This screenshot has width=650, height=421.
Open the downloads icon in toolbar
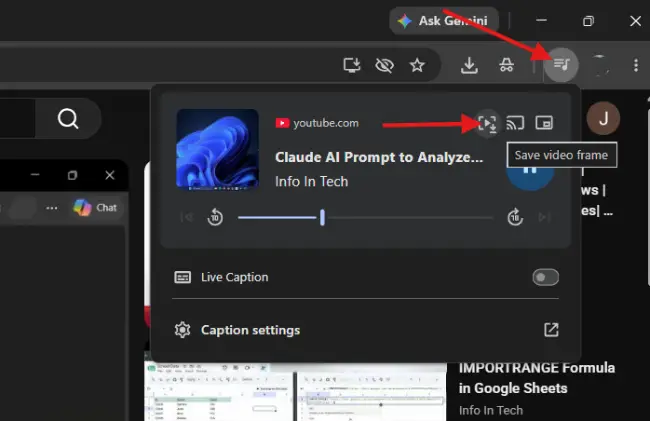point(469,65)
